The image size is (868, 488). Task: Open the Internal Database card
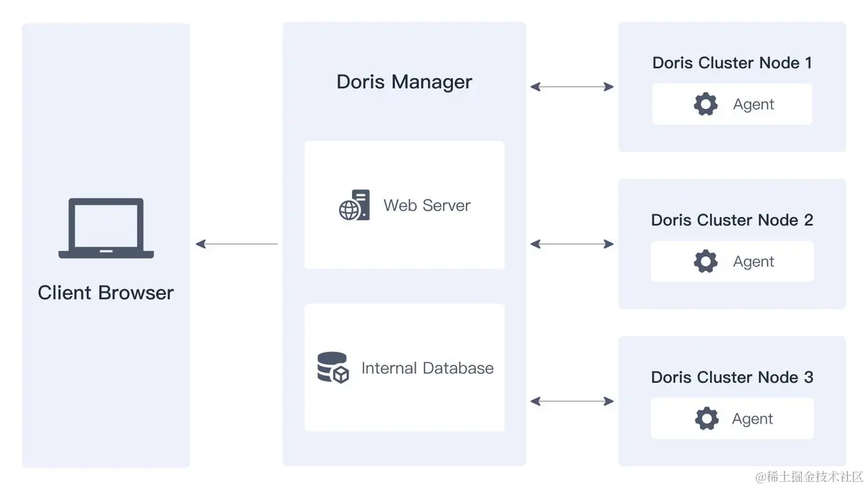(404, 367)
